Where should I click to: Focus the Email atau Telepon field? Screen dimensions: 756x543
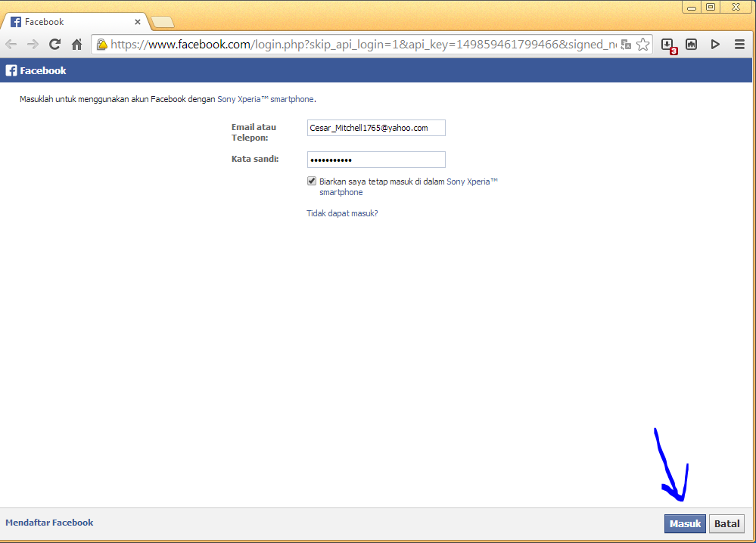click(376, 128)
